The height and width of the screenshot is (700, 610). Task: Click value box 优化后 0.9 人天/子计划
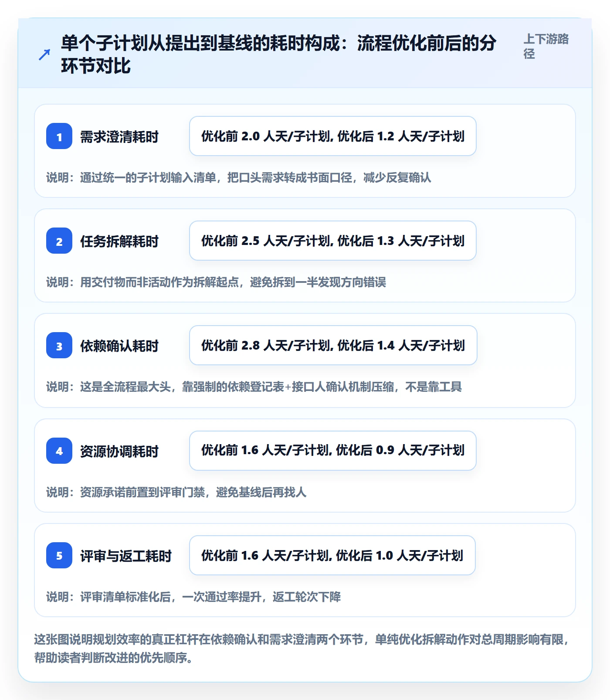click(333, 451)
